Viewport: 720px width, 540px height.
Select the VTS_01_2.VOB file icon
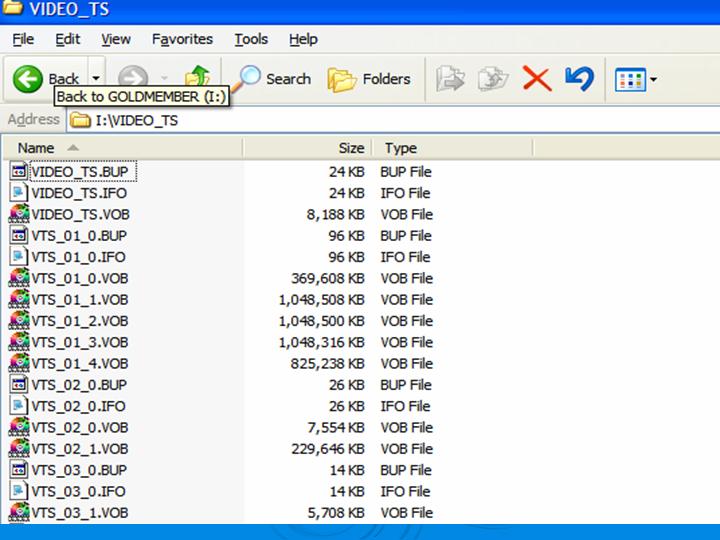(19, 321)
